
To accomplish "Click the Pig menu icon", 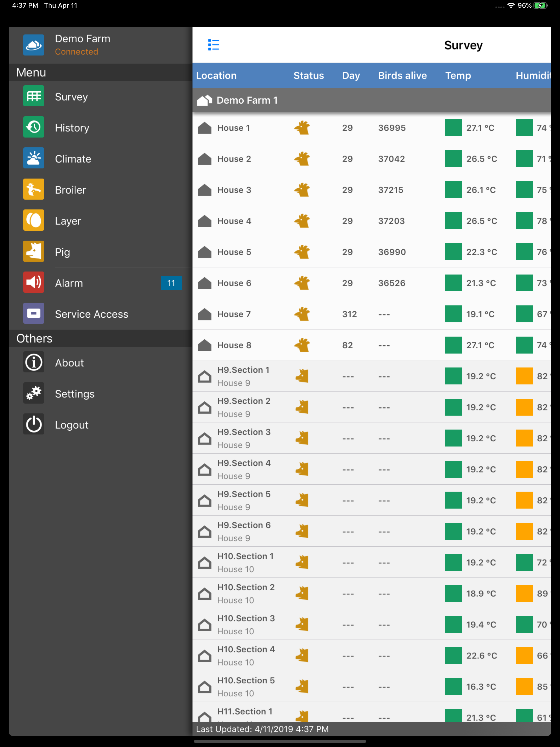I will point(34,252).
